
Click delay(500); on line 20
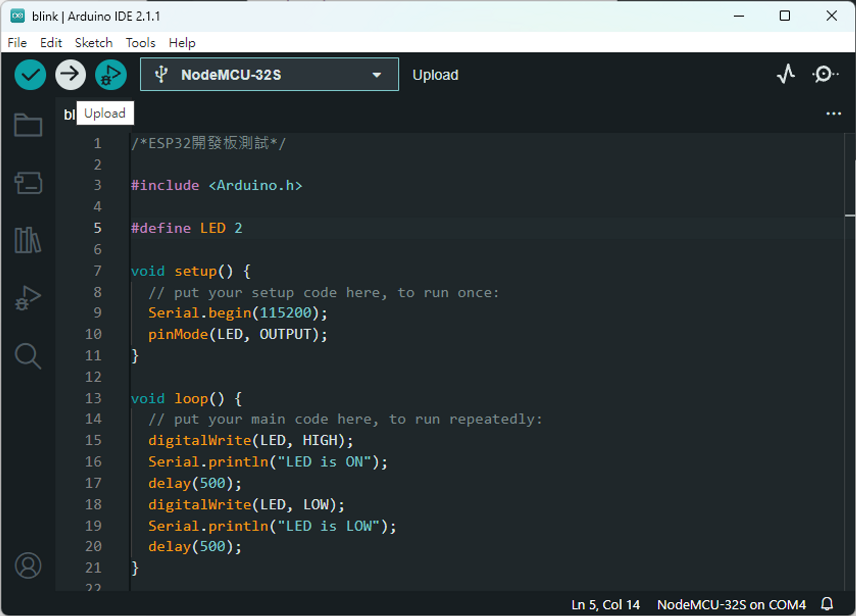click(x=195, y=547)
